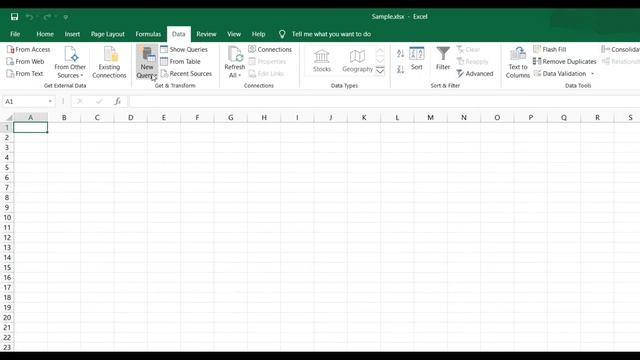640x360 pixels.
Task: Click Flash Fill
Action: tap(550, 49)
